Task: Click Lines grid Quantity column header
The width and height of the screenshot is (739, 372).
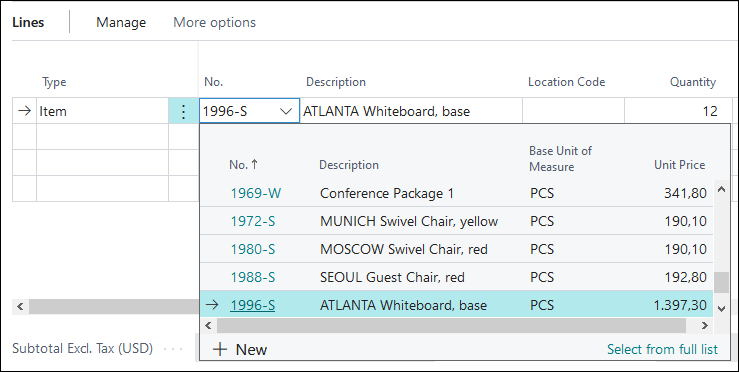Action: 693,82
